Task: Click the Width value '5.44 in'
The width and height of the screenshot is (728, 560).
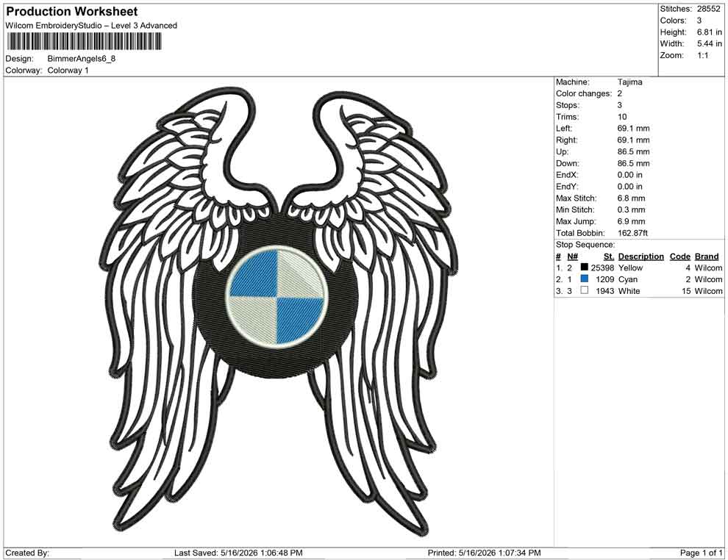Action: (709, 43)
